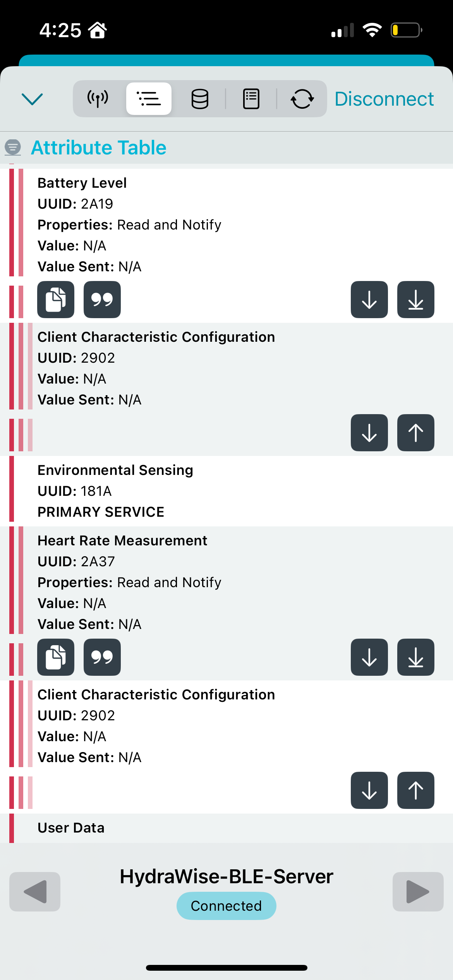453x980 pixels.
Task: Open filter icon beside Attribute Table
Action: (x=13, y=147)
